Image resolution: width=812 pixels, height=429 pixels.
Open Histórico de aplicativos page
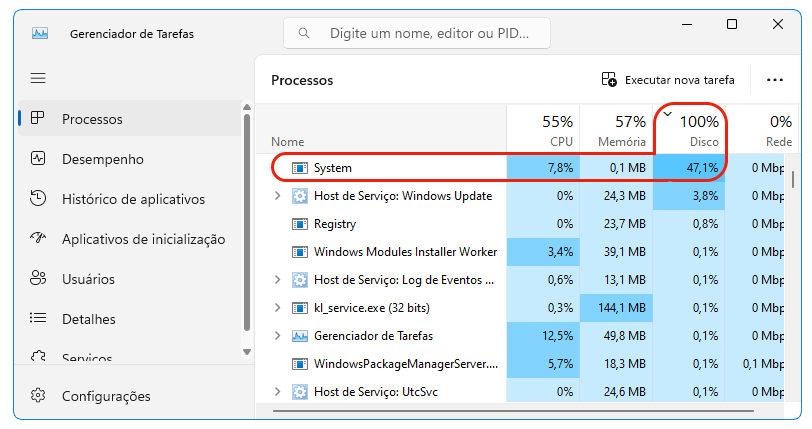(130, 199)
